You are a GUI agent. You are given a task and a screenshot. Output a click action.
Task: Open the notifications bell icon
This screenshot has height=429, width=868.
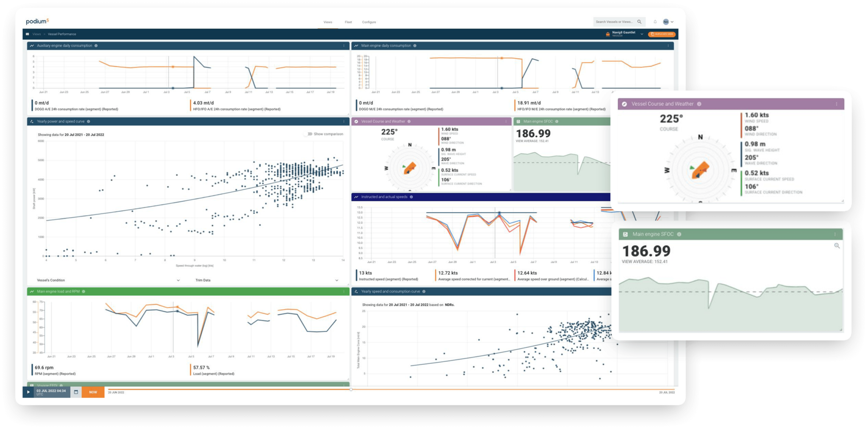click(x=655, y=21)
